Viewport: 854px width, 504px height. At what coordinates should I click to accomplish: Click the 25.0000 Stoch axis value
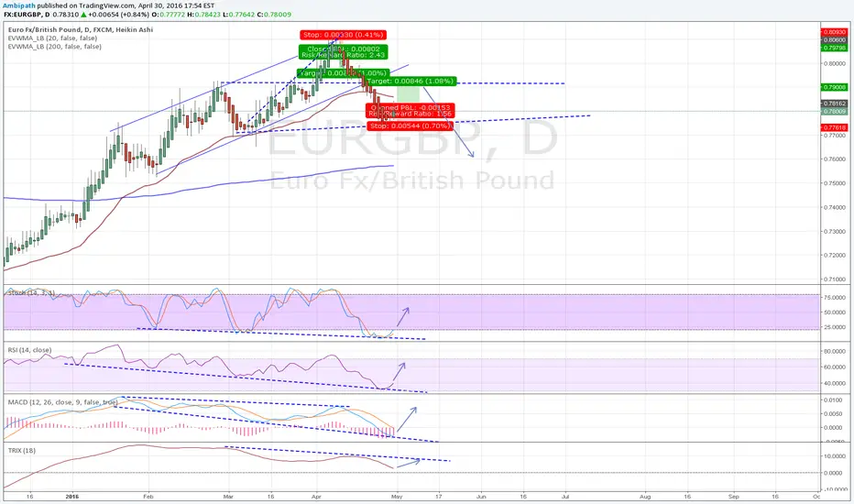click(x=835, y=327)
